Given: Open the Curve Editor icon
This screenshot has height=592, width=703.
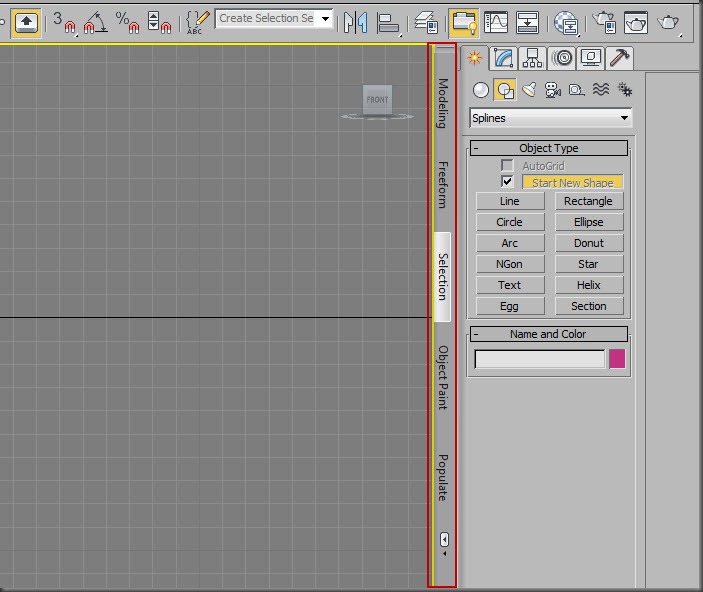Looking at the screenshot, I should 496,22.
